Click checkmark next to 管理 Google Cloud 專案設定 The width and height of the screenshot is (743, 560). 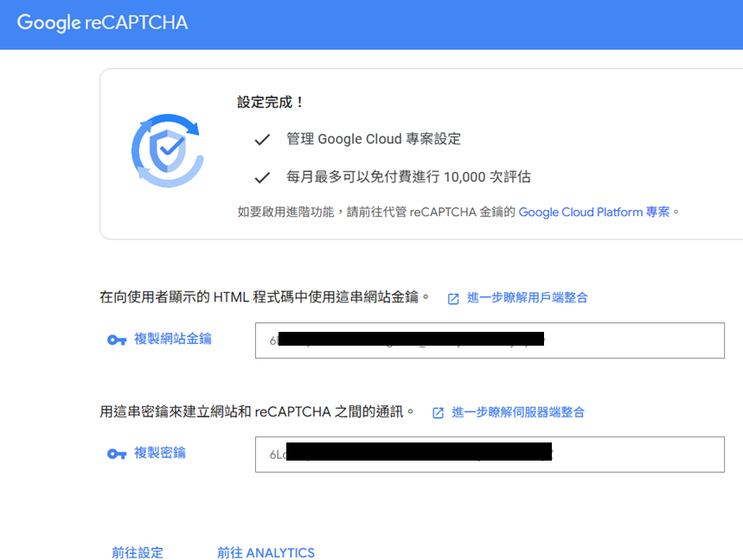(262, 139)
